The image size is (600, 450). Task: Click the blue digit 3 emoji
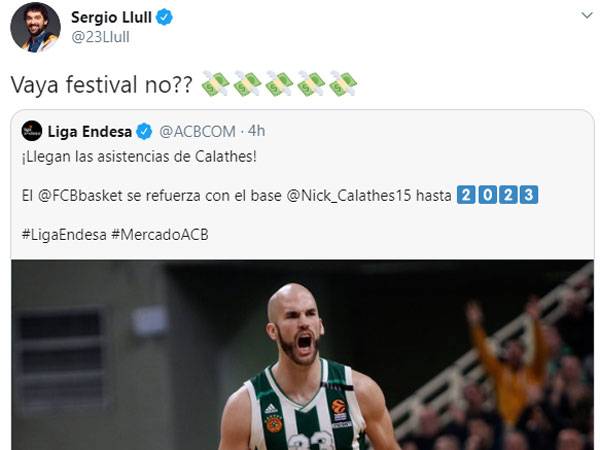pos(529,195)
